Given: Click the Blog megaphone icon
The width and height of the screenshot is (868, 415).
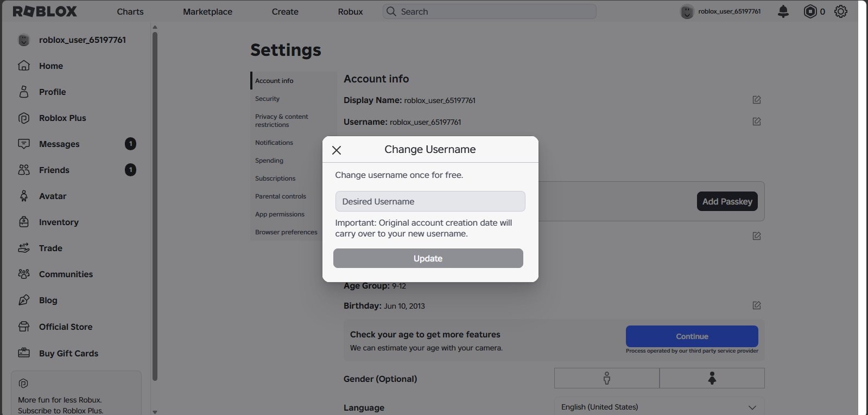Looking at the screenshot, I should (24, 300).
